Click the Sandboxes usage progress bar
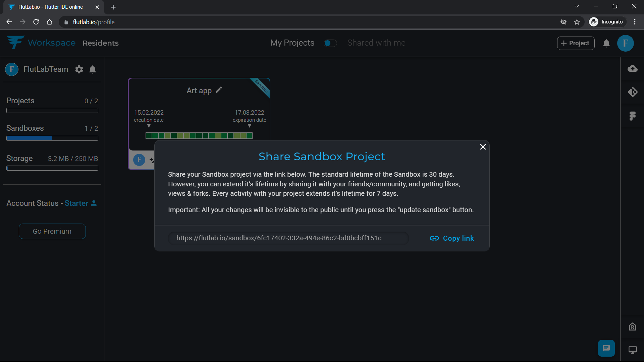The image size is (644, 362). pos(52,138)
